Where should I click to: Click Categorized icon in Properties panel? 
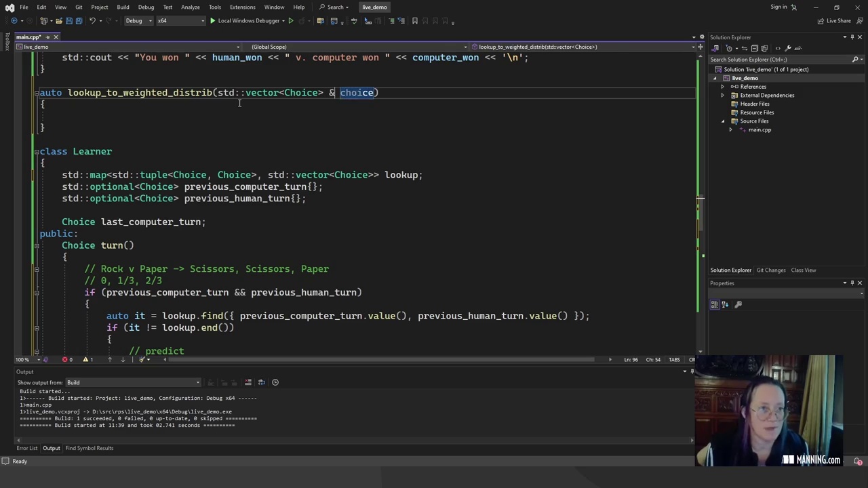pos(715,305)
